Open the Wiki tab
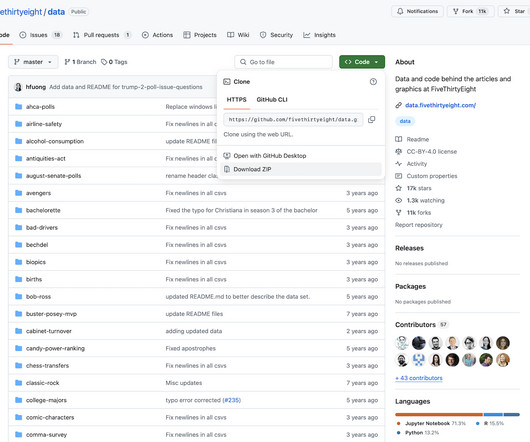The width and height of the screenshot is (530, 442). click(x=238, y=35)
